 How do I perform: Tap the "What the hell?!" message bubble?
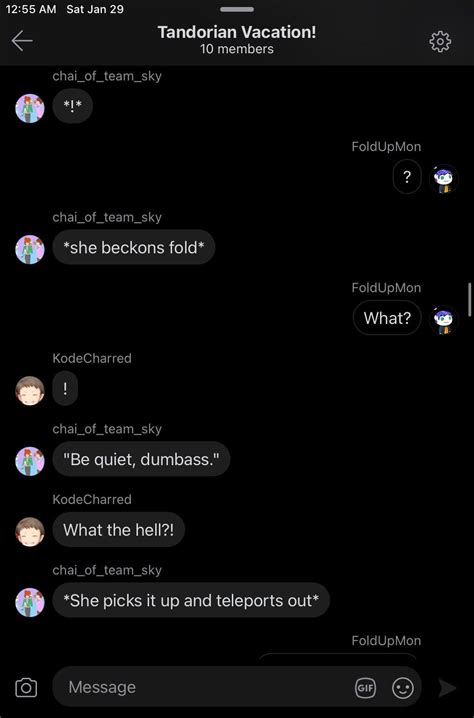tap(119, 529)
